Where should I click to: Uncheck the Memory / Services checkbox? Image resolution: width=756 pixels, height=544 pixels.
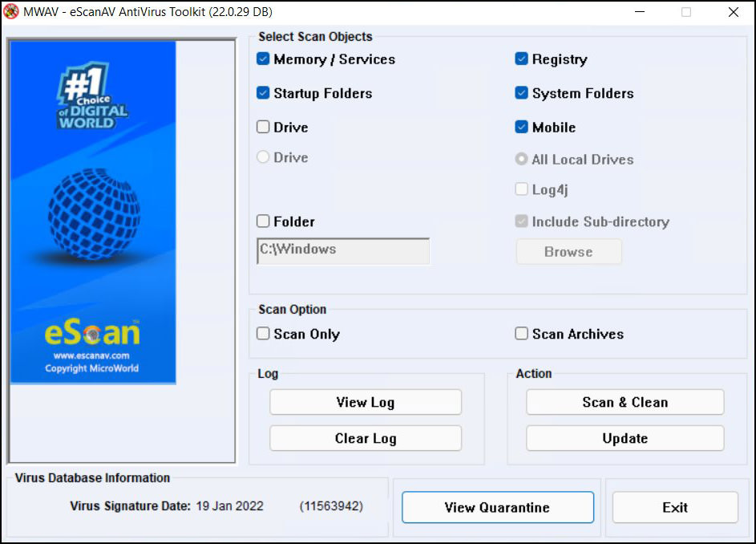[263, 59]
